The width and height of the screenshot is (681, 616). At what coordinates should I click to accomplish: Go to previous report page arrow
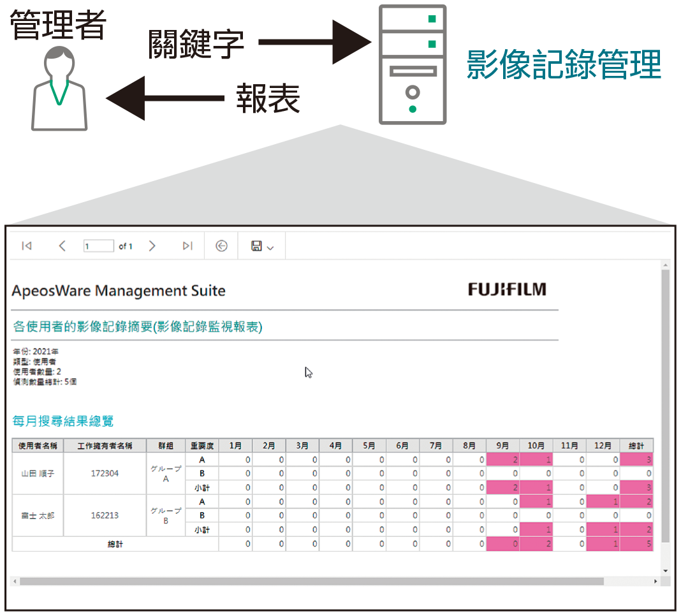(x=62, y=246)
